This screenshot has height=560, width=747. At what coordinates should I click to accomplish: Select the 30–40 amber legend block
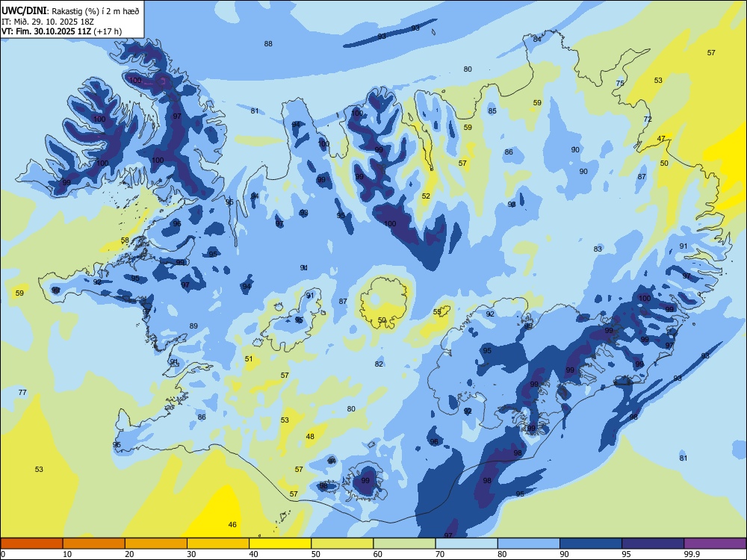pyautogui.click(x=218, y=544)
